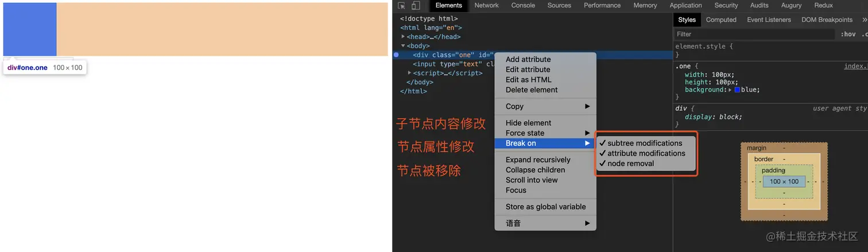Toggle the :hov element state button
This screenshot has width=868, height=252.
848,34
